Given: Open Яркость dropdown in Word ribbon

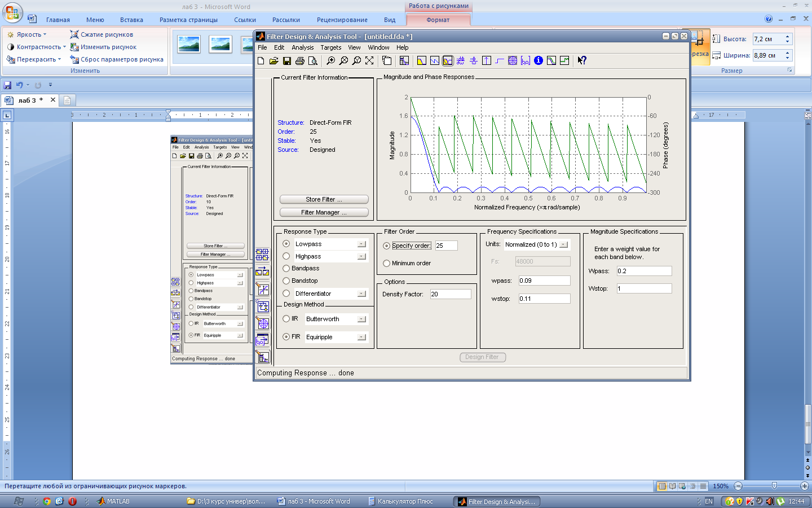Looking at the screenshot, I should click(27, 34).
